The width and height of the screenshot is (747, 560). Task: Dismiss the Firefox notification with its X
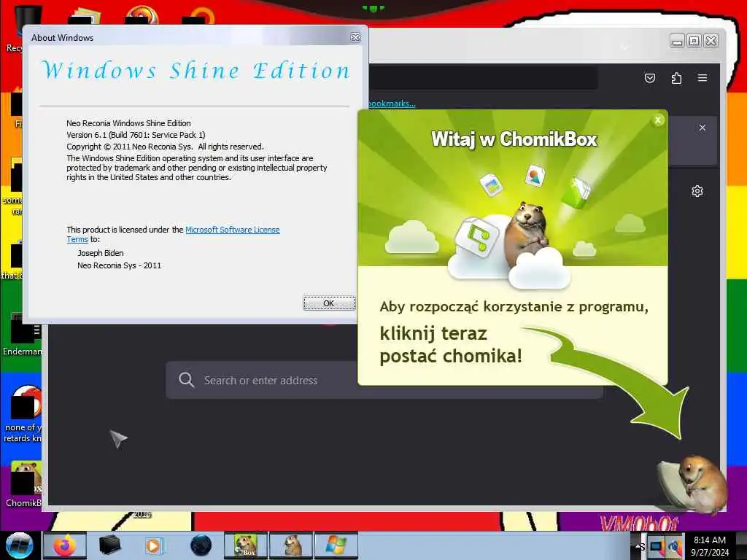pos(703,128)
